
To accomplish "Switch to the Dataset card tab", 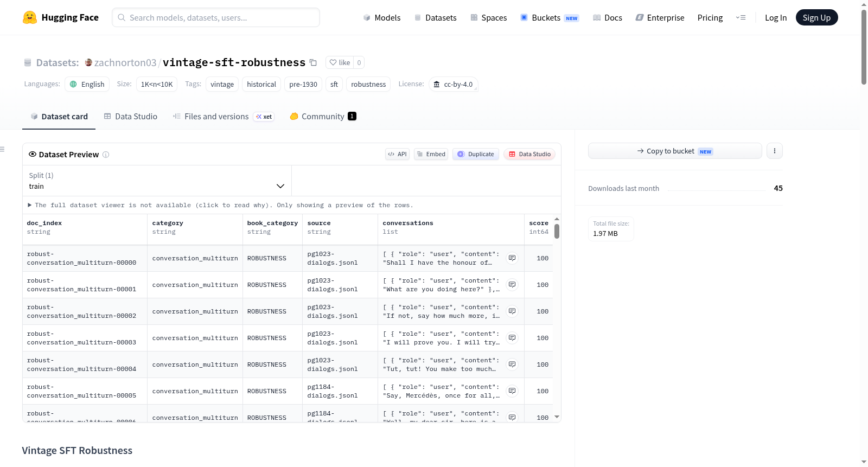I will [59, 116].
